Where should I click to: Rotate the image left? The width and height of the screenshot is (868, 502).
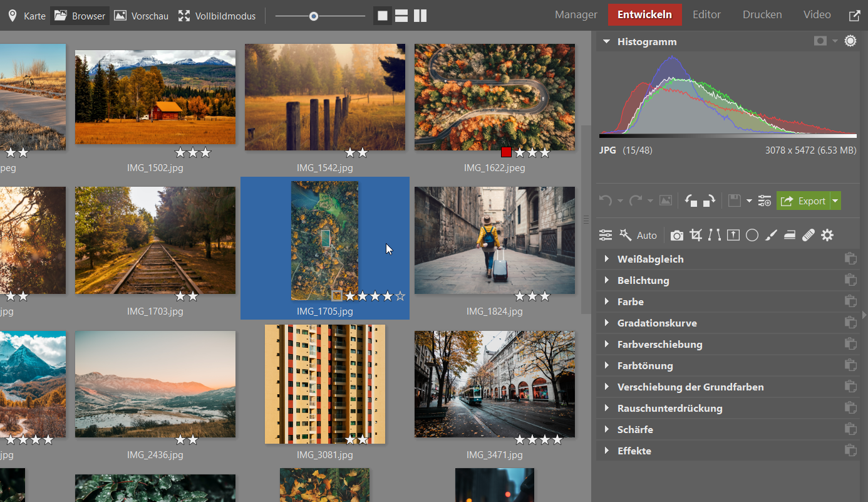(691, 201)
